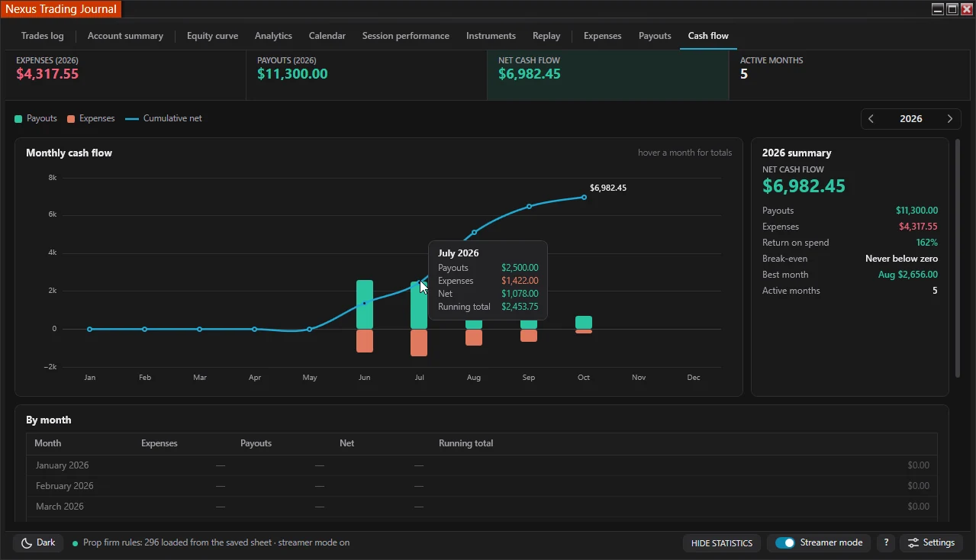Sort by the Net column header
The image size is (976, 560).
[347, 443]
